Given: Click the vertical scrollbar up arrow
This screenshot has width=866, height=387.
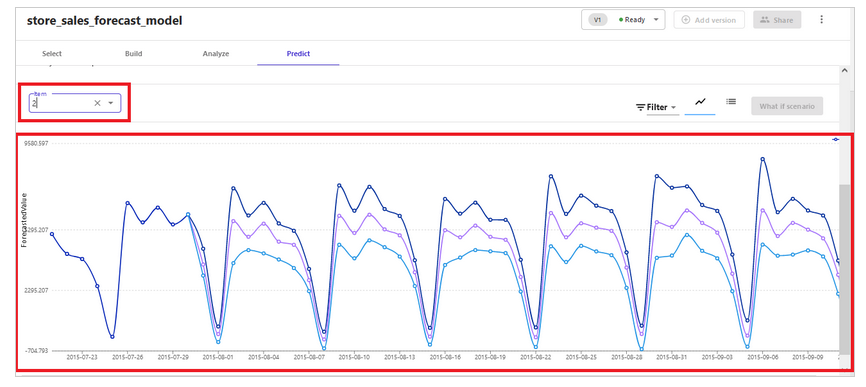Looking at the screenshot, I should 844,71.
